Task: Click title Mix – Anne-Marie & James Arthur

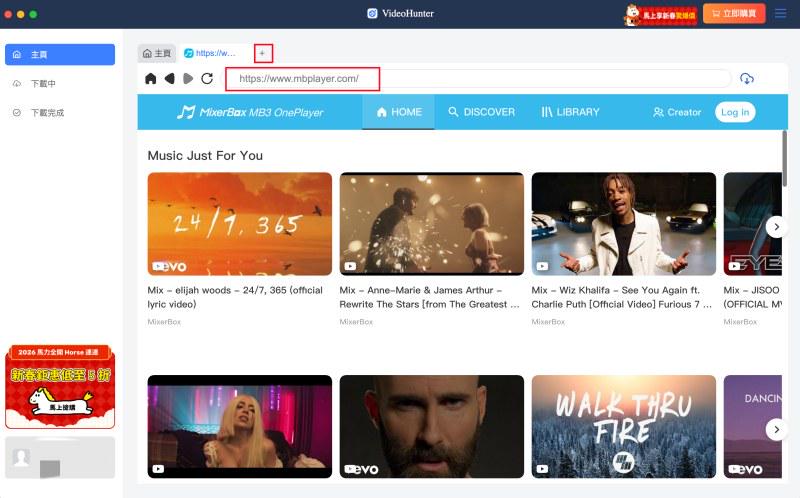Action: pyautogui.click(x=430, y=297)
